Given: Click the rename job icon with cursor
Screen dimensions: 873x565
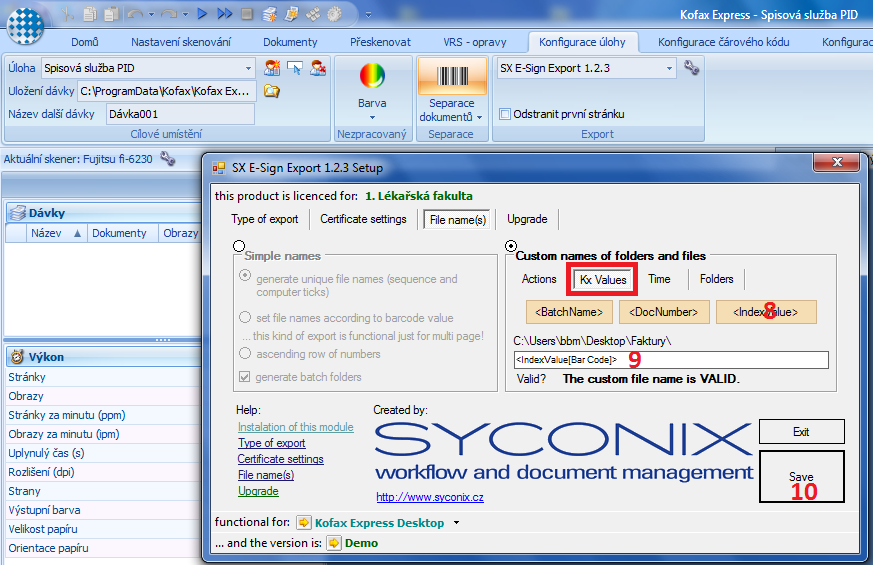Looking at the screenshot, I should click(295, 68).
